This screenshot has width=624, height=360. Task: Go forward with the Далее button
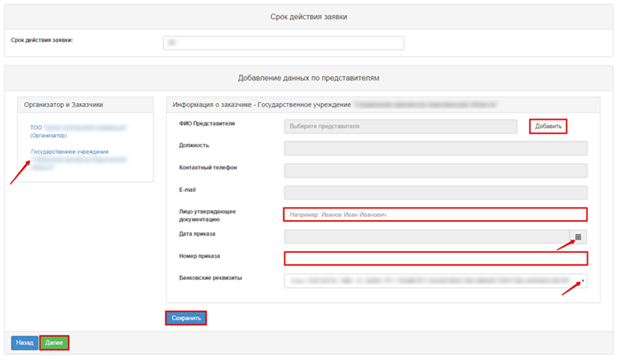(54, 343)
